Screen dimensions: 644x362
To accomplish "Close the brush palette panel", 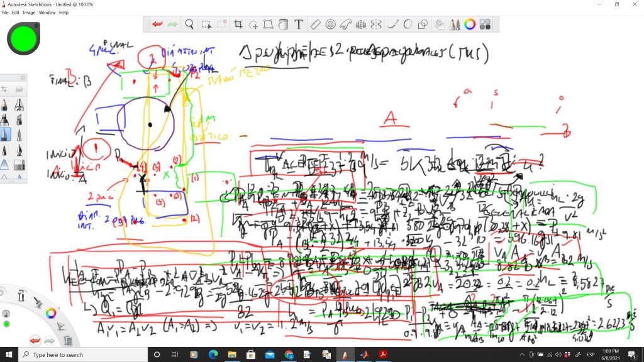I will pyautogui.click(x=23, y=77).
